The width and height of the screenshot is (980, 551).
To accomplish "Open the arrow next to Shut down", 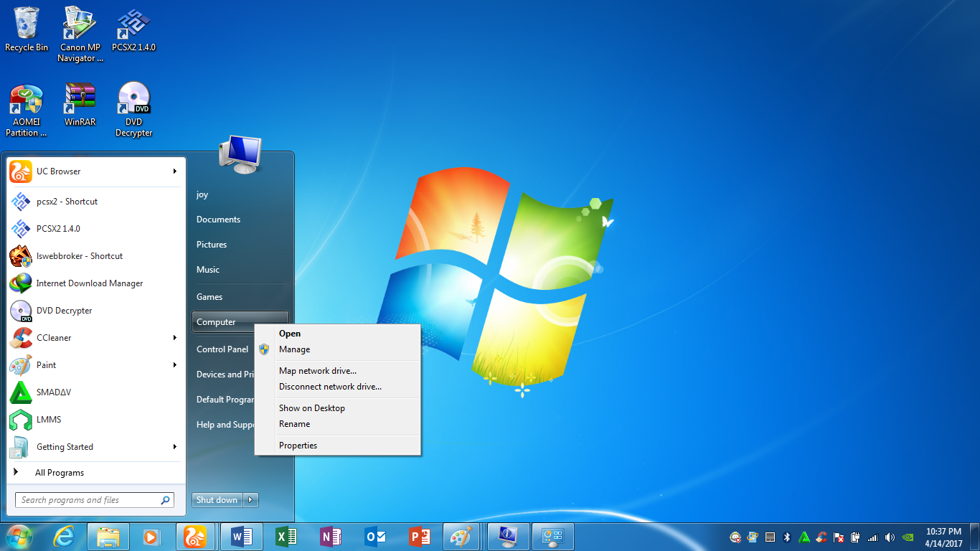I will point(250,500).
